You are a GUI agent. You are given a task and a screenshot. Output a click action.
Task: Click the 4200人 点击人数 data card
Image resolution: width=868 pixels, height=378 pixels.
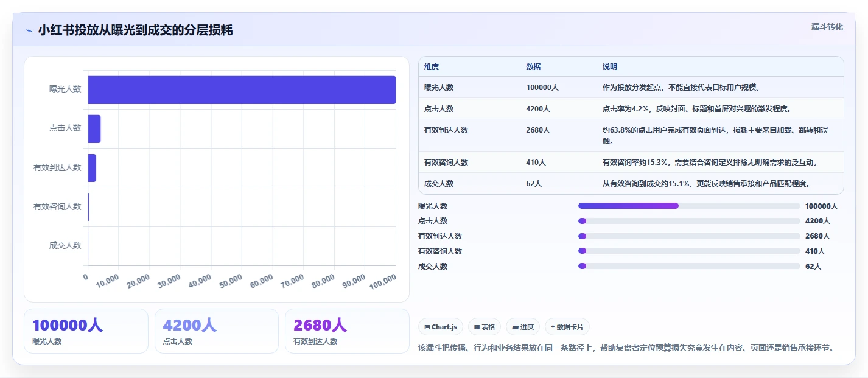point(216,331)
